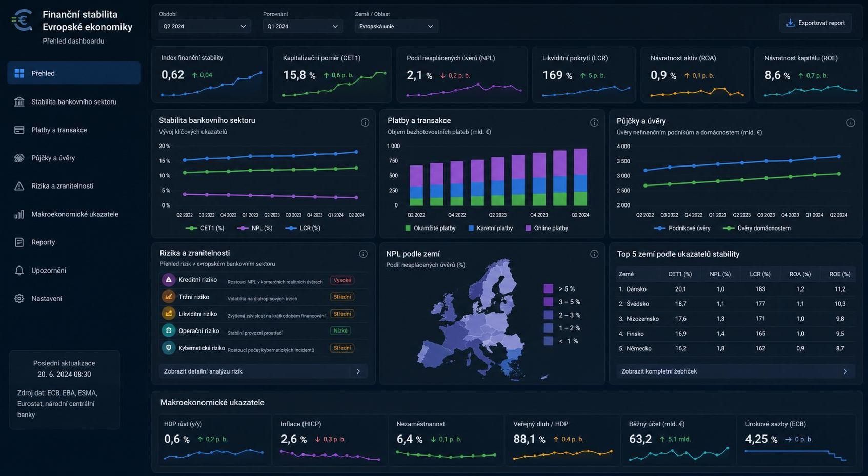Click the Úrokové sazby (ECB) indicator card

(x=796, y=440)
